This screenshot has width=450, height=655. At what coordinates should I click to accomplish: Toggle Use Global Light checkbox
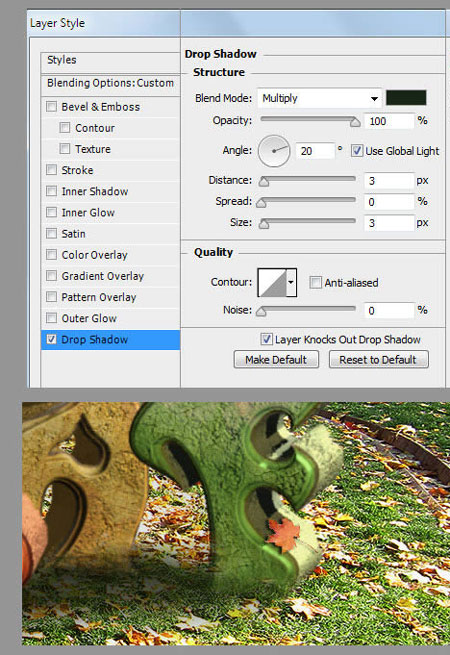click(x=357, y=150)
